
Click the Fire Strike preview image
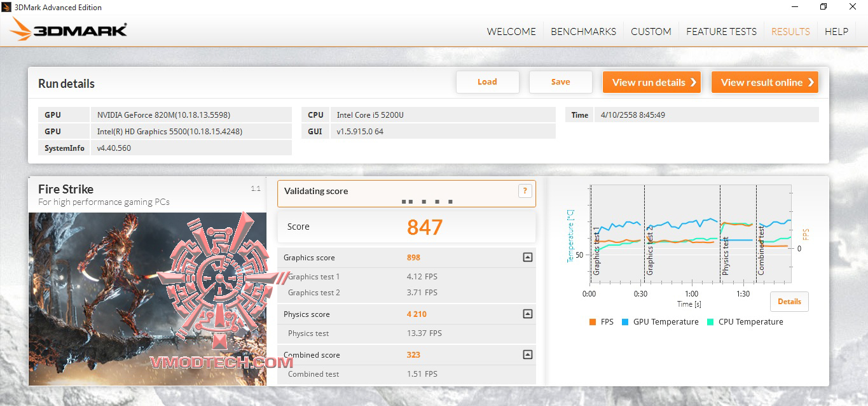pos(148,298)
